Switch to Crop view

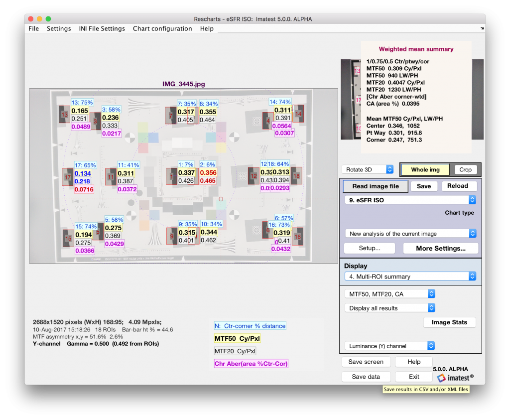click(x=465, y=169)
